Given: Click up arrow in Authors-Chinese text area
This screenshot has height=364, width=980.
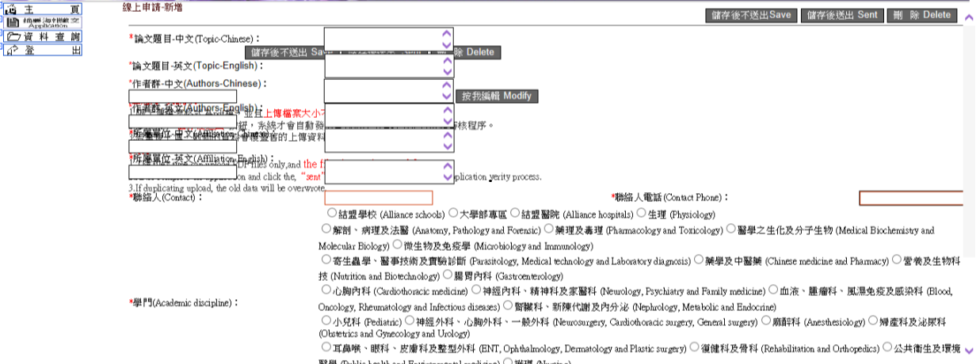Looking at the screenshot, I should point(447,85).
